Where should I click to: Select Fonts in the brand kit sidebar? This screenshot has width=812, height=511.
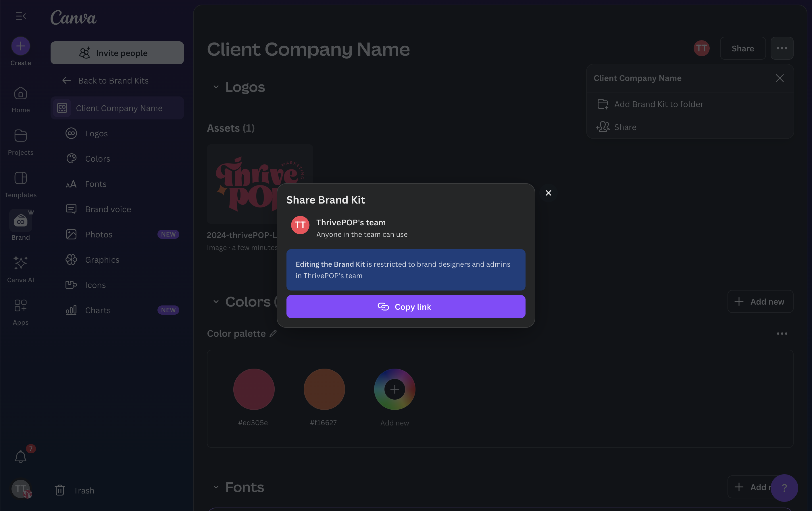pos(117,184)
